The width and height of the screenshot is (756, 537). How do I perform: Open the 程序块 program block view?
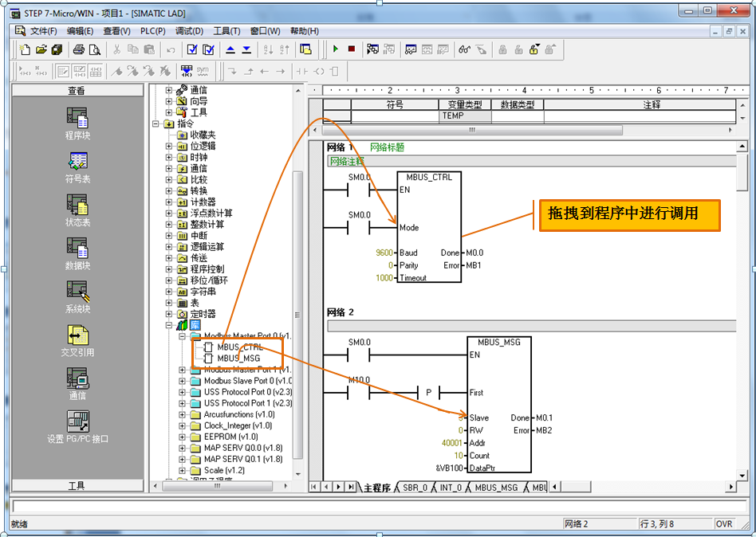77,123
